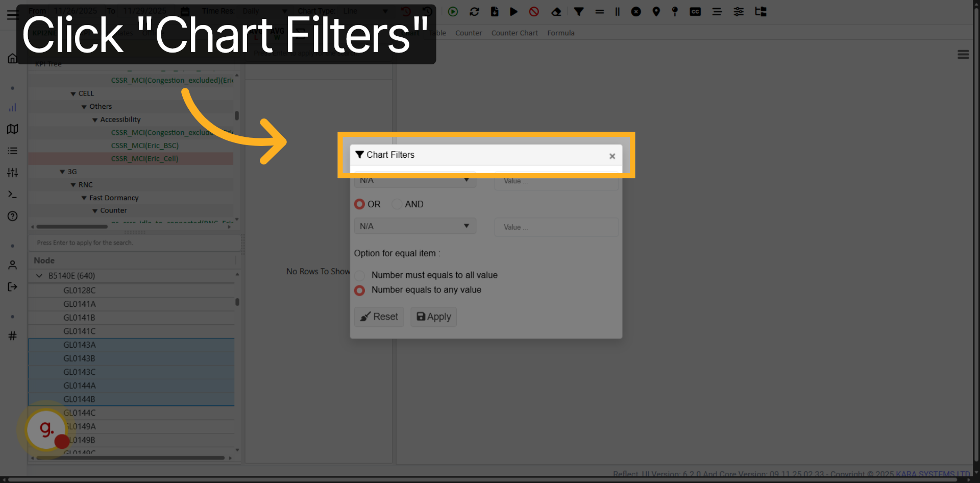Click the folder tree structure icon
This screenshot has width=980, height=483.
(761, 11)
